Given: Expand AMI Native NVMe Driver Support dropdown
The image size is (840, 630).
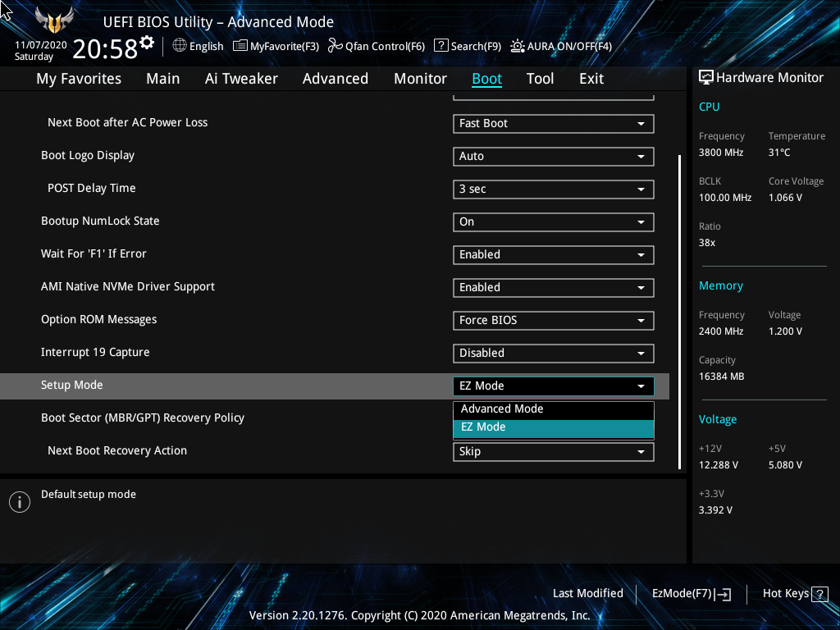Looking at the screenshot, I should [x=554, y=288].
